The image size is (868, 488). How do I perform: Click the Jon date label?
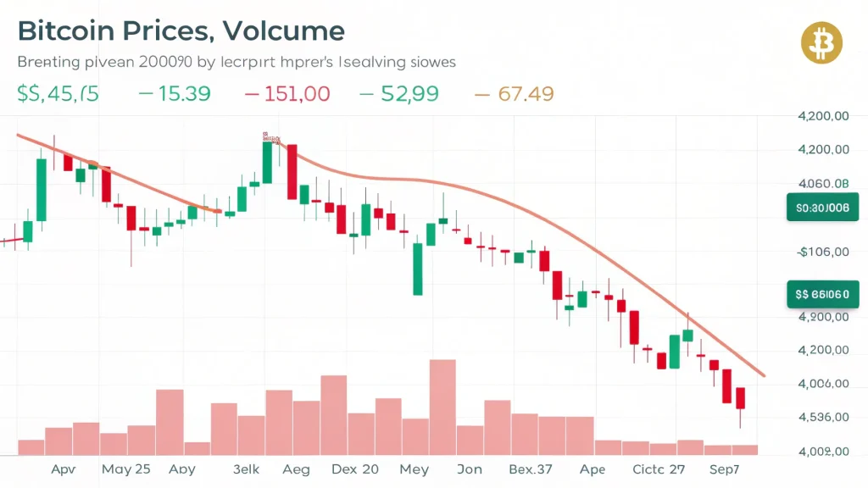469,469
